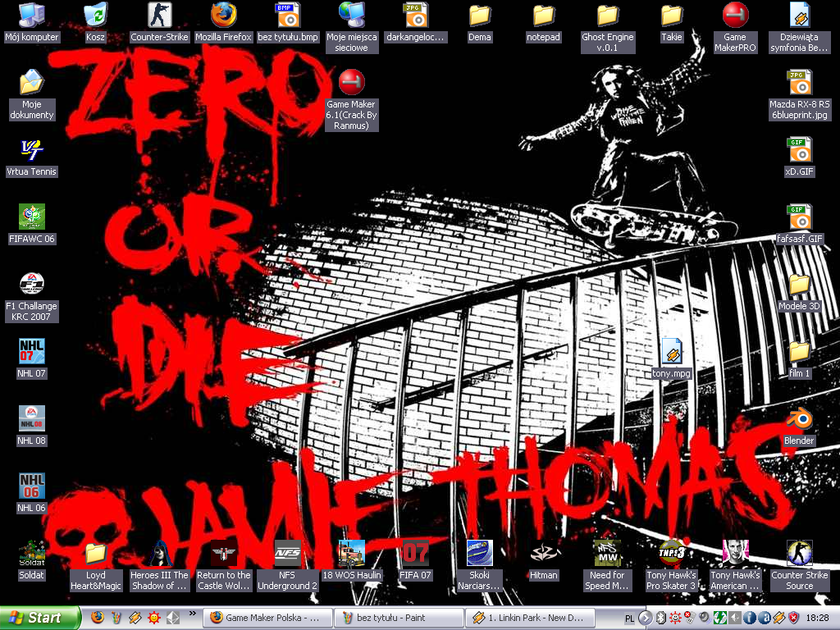Click the NHL 07 game icon

coord(32,352)
